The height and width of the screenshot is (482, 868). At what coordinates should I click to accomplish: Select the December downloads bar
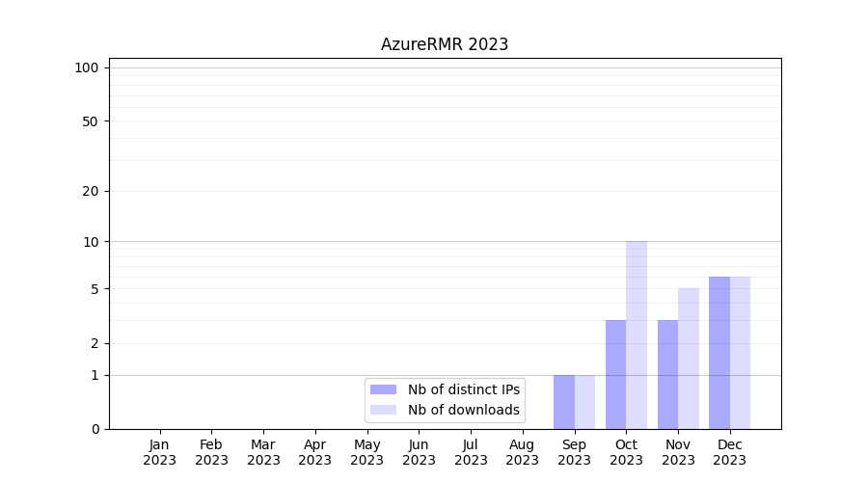(x=740, y=353)
